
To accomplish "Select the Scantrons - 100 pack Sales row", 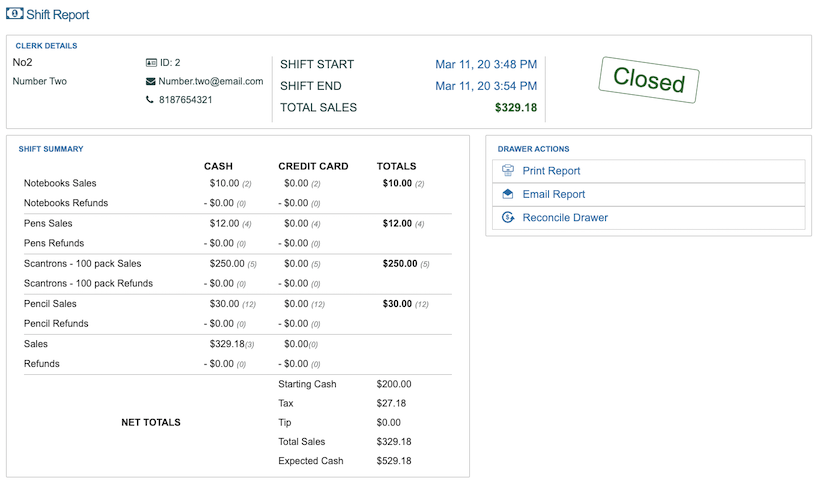I will 82,264.
